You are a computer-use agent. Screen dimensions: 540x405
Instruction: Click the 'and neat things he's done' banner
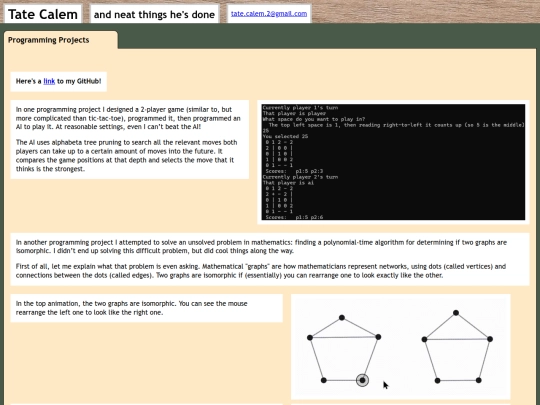click(154, 14)
